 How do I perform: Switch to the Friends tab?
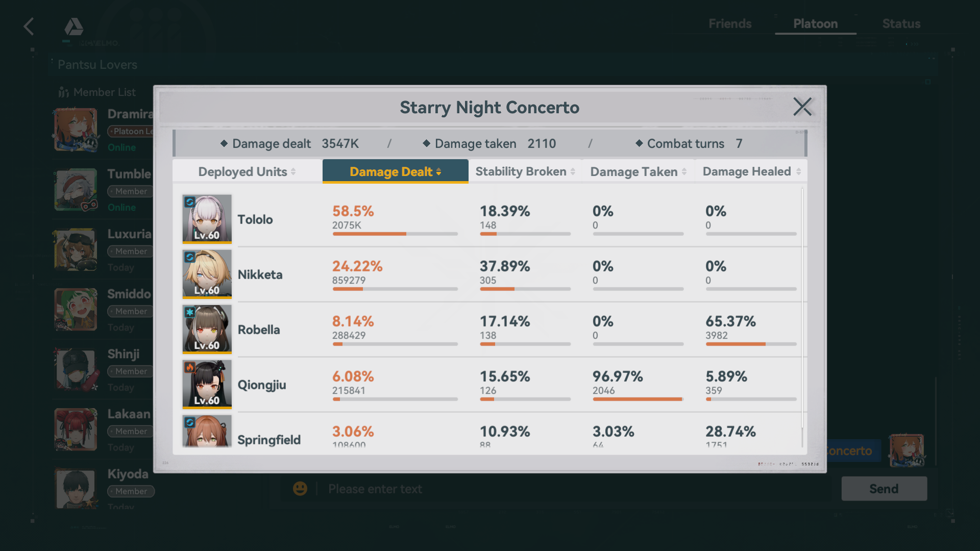tap(730, 24)
